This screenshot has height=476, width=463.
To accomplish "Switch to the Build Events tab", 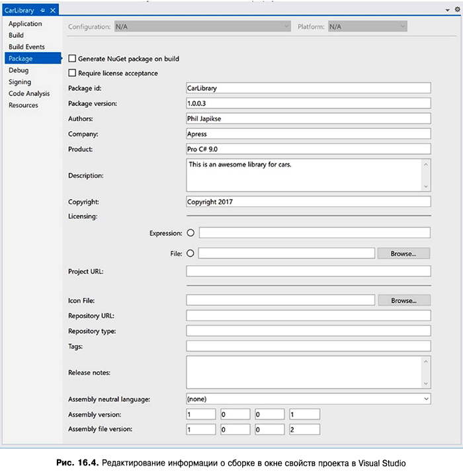I will (x=26, y=47).
